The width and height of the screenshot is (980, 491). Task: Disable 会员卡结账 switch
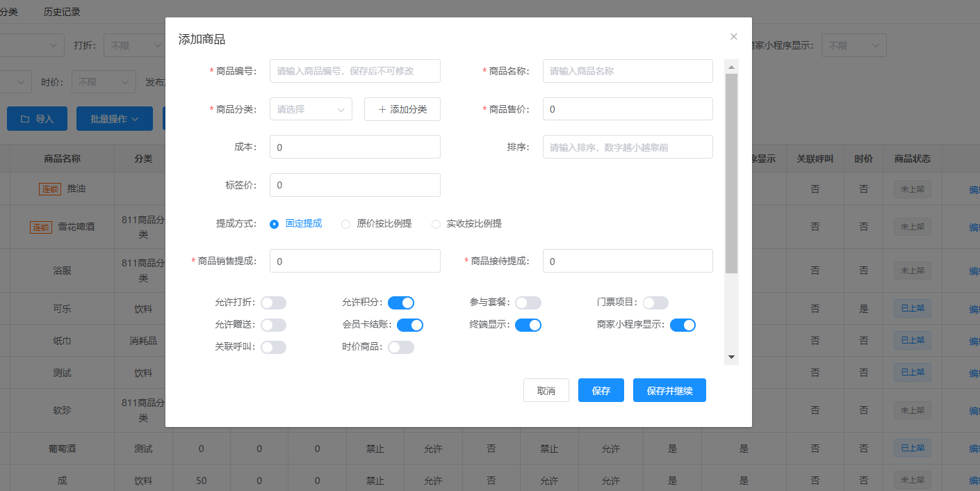(x=410, y=325)
